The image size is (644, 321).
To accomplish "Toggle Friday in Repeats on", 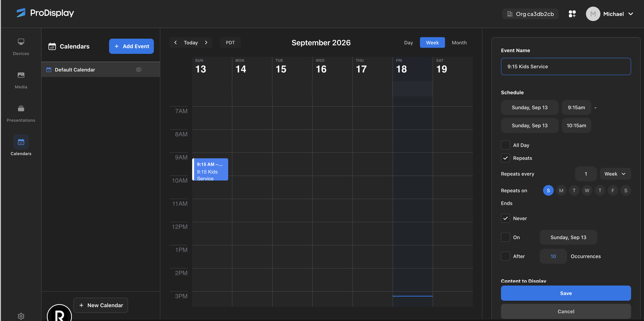I will 613,191.
